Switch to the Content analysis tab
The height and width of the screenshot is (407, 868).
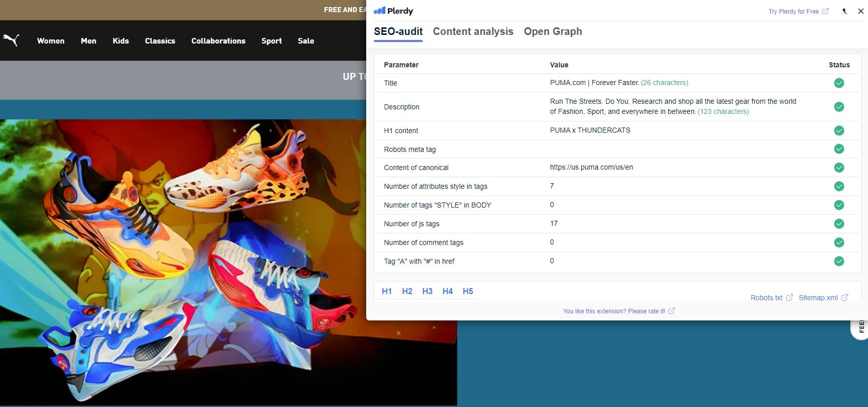point(473,31)
